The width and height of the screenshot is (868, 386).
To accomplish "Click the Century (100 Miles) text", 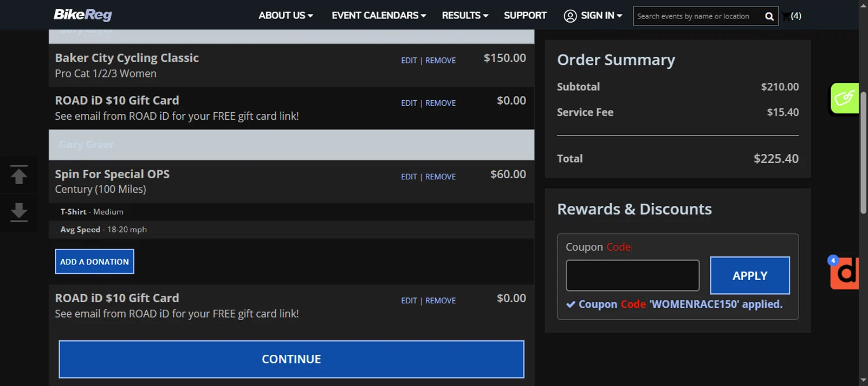I will [101, 189].
